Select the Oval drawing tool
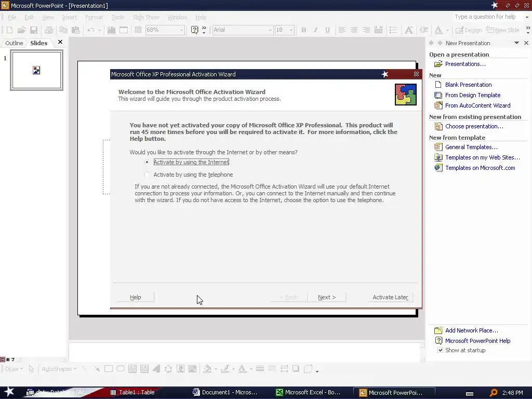 click(x=121, y=369)
